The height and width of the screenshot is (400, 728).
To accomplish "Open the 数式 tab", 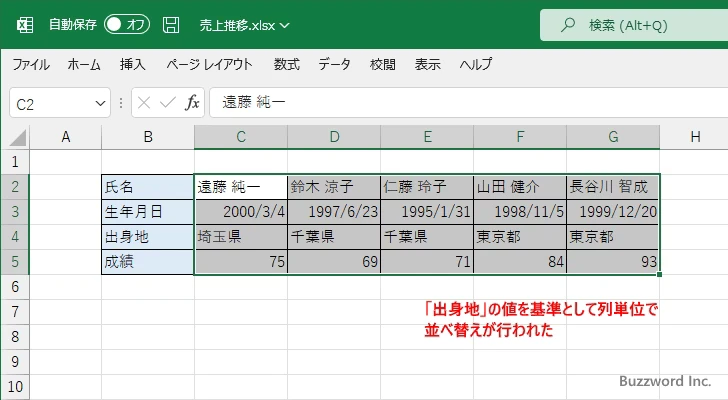I will 286,64.
